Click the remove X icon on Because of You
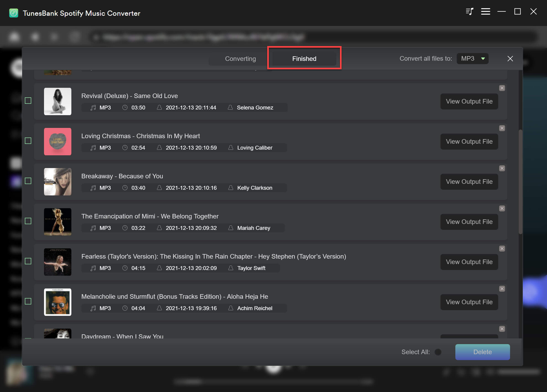547x392 pixels. click(x=502, y=169)
